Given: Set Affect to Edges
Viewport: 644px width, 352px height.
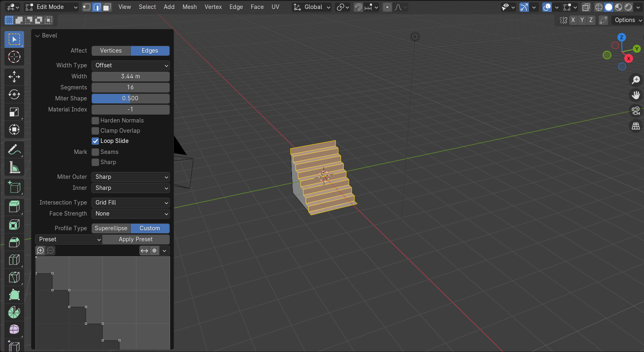Looking at the screenshot, I should pos(150,51).
